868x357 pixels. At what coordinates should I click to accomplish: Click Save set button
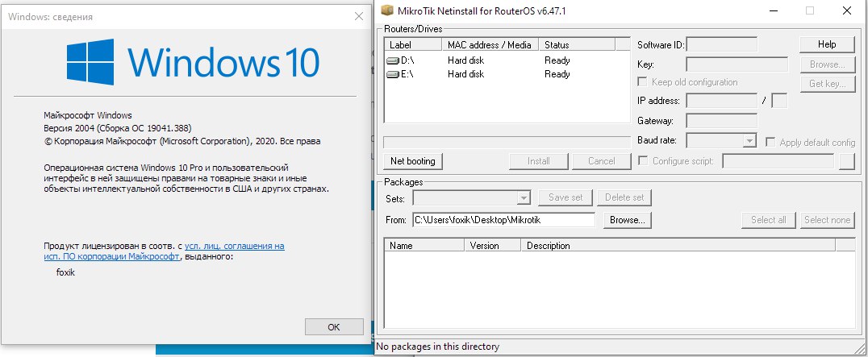click(565, 197)
